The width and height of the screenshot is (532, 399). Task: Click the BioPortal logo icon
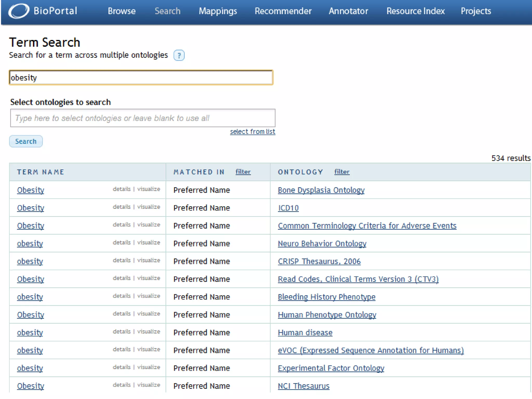(x=18, y=11)
